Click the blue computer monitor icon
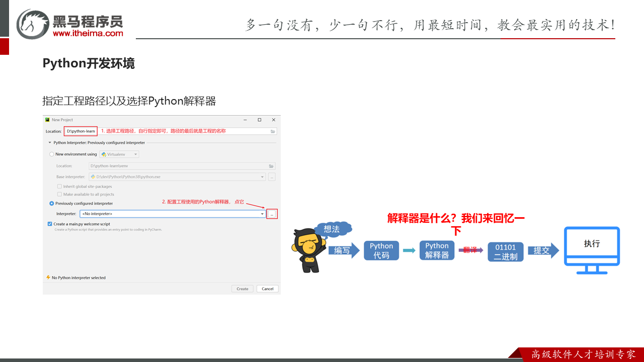The height and width of the screenshot is (362, 644). coord(592,249)
